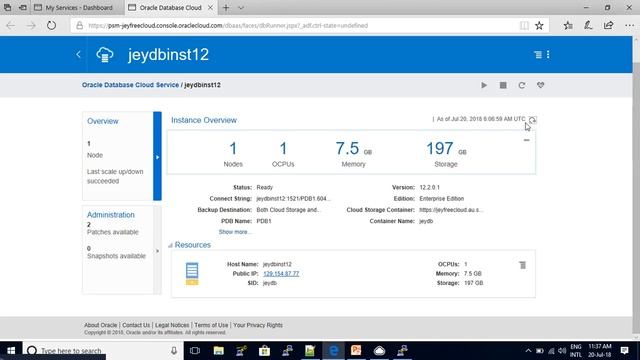Close the Oracle Database Cloud browser tab
This screenshot has width=640, height=360.
210,7
